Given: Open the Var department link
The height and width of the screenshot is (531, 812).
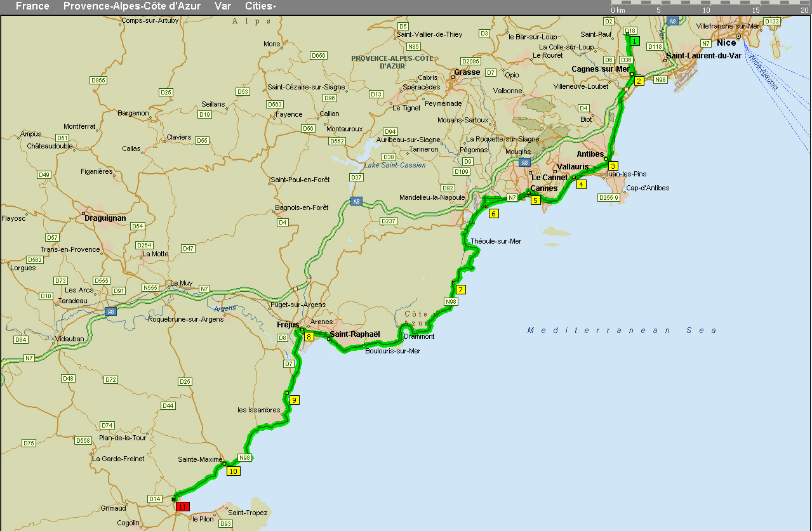Looking at the screenshot, I should click(222, 6).
